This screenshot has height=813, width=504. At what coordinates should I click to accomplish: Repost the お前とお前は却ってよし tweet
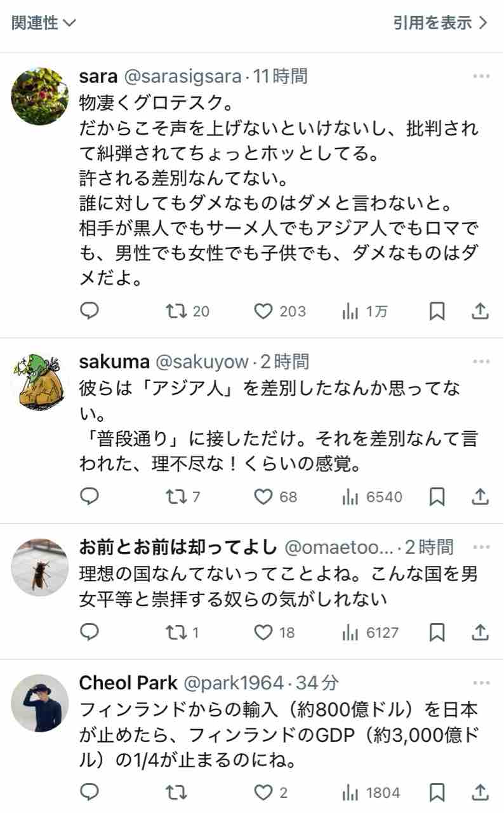(173, 632)
